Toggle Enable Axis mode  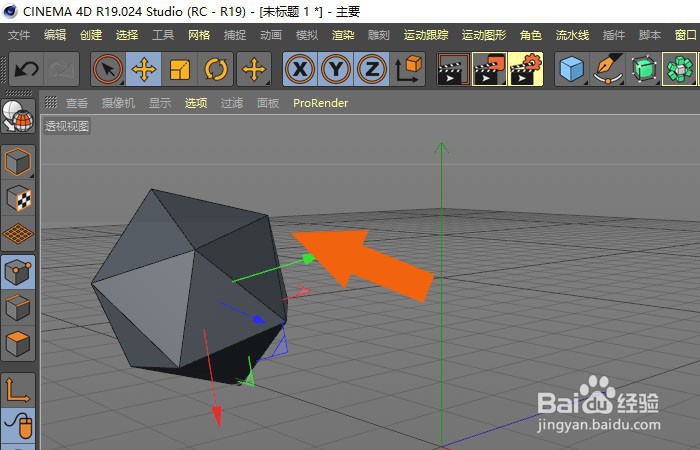point(18,390)
